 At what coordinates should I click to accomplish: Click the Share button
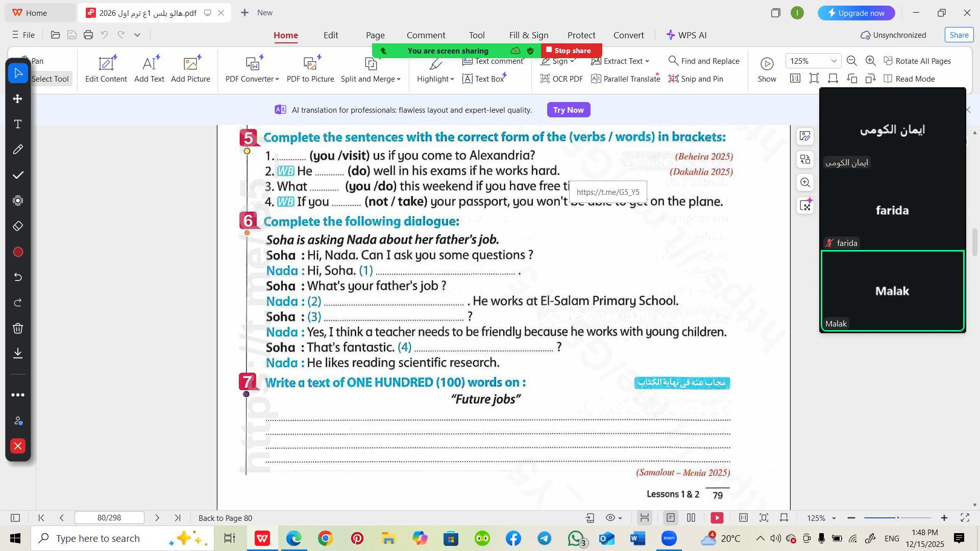point(959,35)
